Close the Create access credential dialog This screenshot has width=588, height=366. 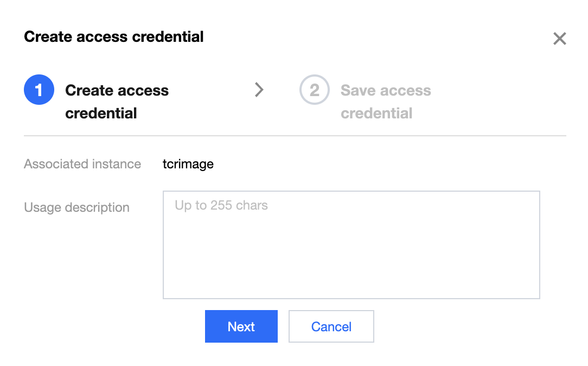(559, 39)
